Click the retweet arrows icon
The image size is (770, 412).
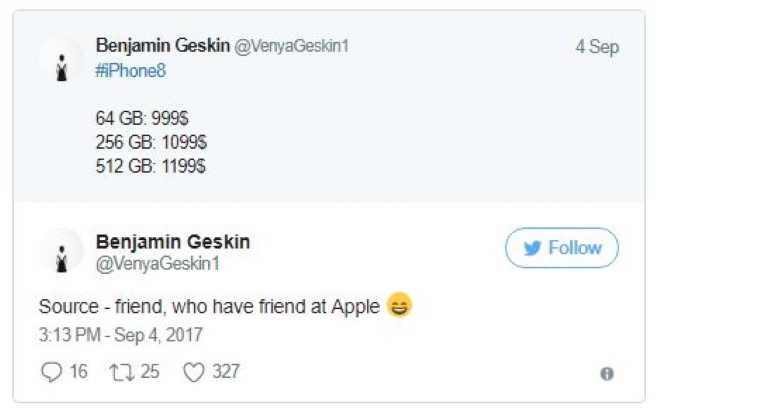click(x=123, y=372)
